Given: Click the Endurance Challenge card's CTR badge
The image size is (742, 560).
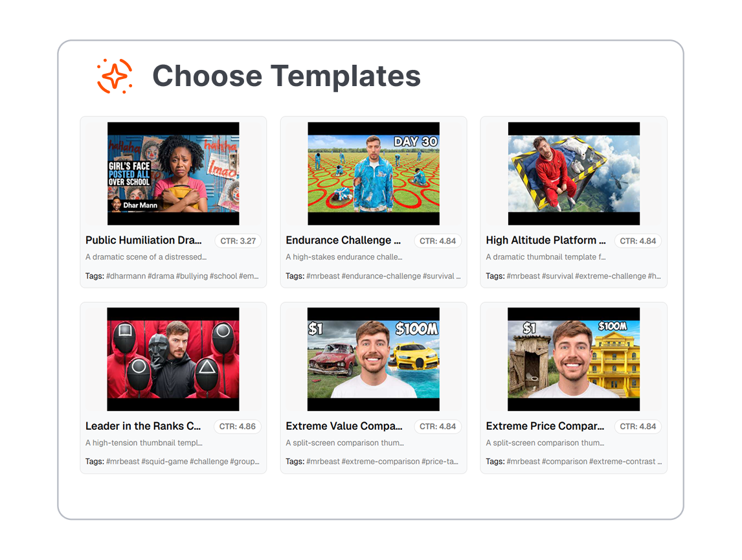Looking at the screenshot, I should click(x=438, y=241).
